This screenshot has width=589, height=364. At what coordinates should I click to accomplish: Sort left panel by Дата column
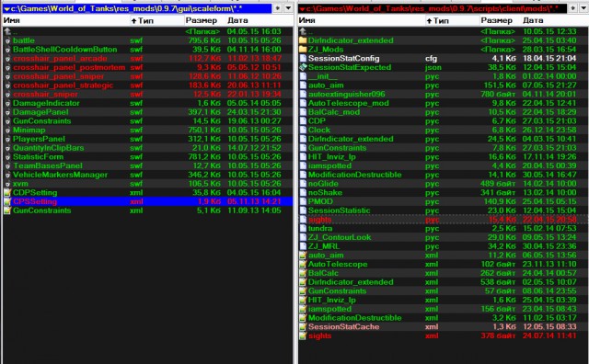tap(260, 20)
